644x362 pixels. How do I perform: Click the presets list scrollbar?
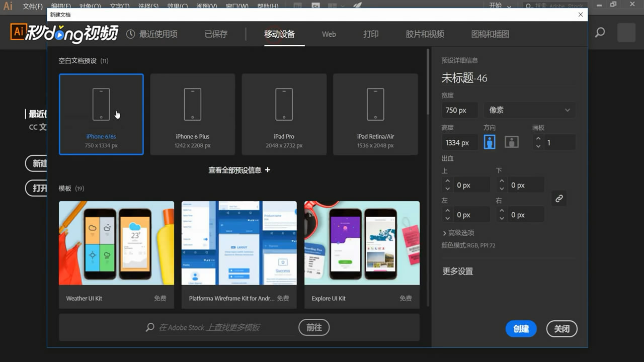[x=428, y=81]
